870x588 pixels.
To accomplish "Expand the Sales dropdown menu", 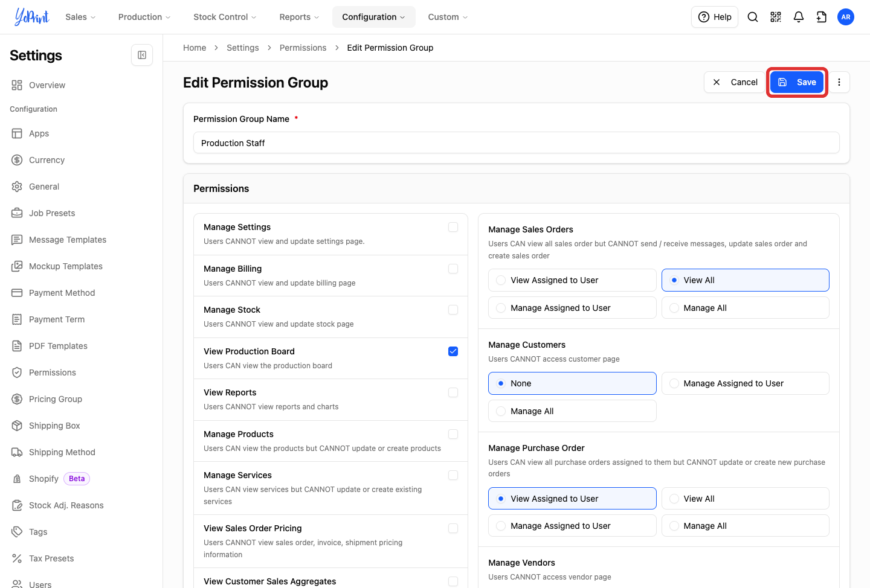I will 80,17.
